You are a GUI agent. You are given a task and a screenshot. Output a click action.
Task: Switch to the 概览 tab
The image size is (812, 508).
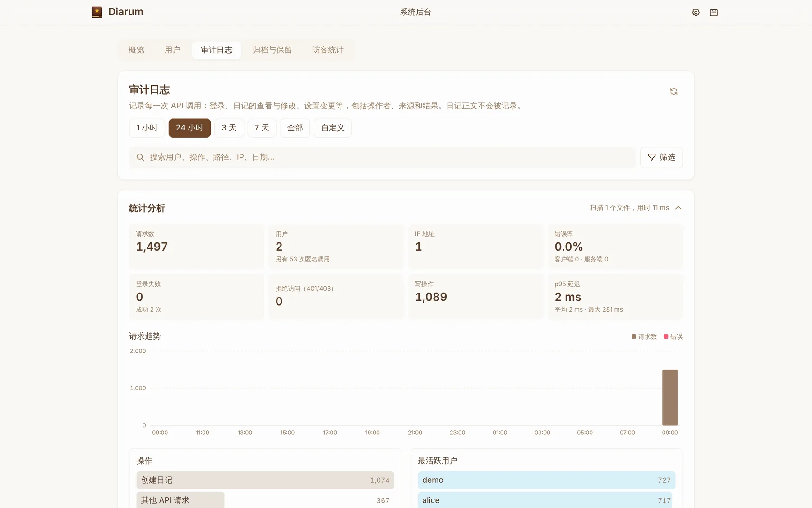pos(136,50)
